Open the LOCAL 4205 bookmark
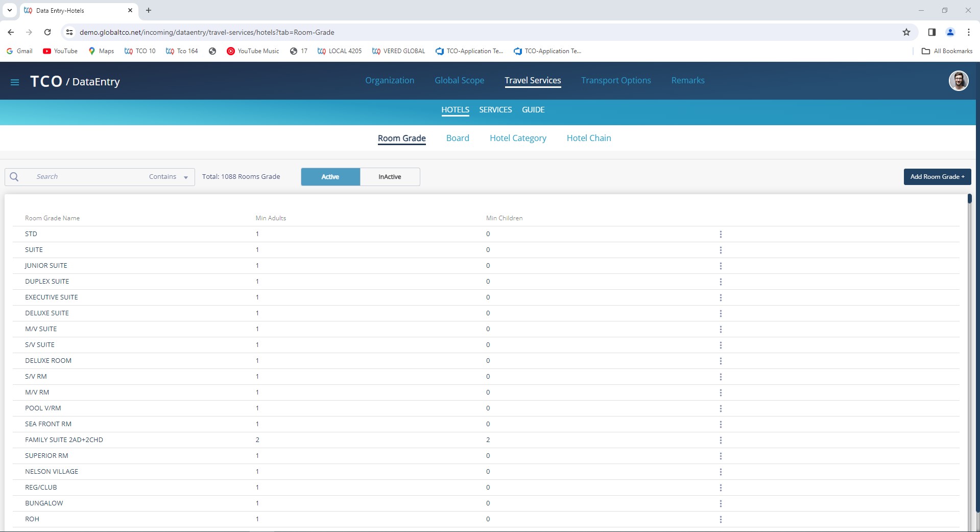Image resolution: width=980 pixels, height=532 pixels. pyautogui.click(x=340, y=51)
